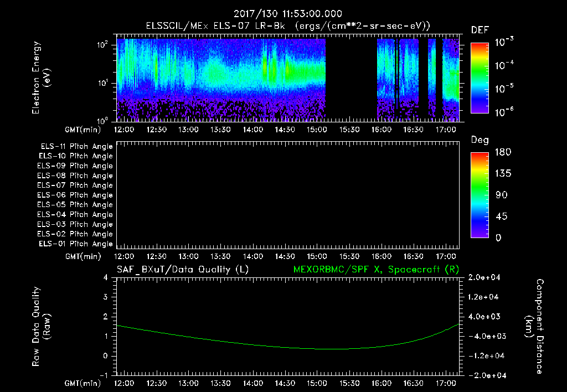Viewport: 567px width, 392px height.
Task: Click the 45 tick on Deg color bar
Action: [501, 216]
